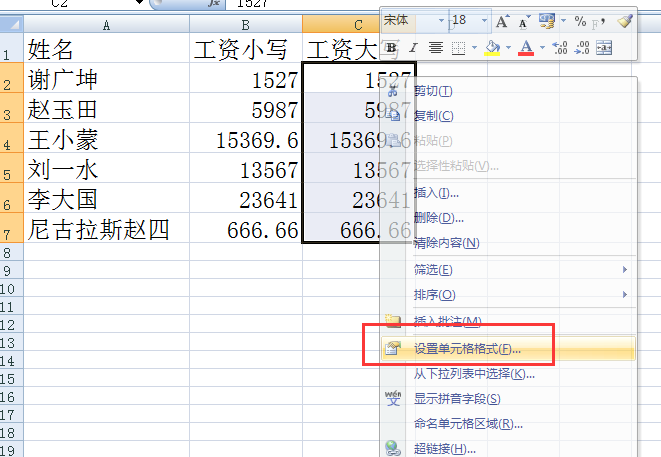Click the Format Painter brush icon

tap(625, 20)
